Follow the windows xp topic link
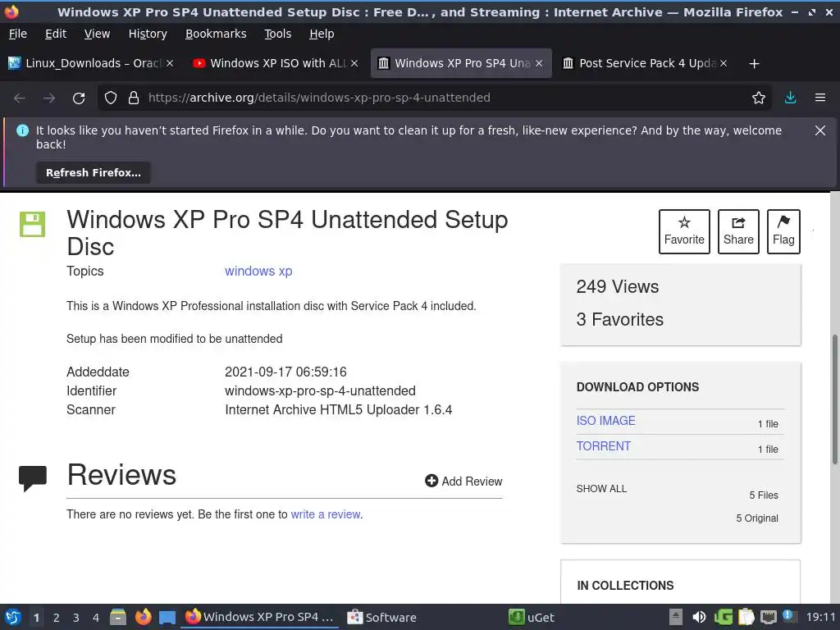The width and height of the screenshot is (840, 630). point(258,271)
